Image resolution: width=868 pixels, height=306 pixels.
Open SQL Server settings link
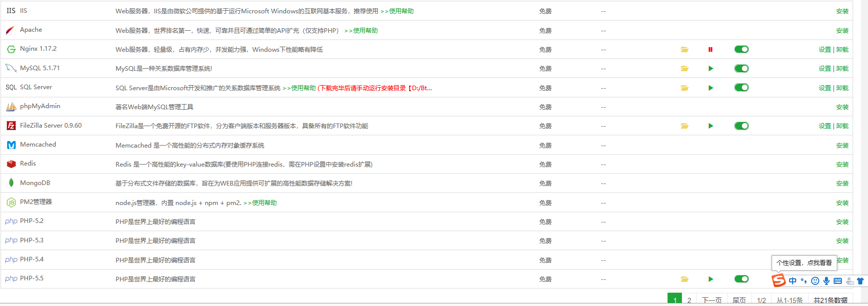pos(825,88)
